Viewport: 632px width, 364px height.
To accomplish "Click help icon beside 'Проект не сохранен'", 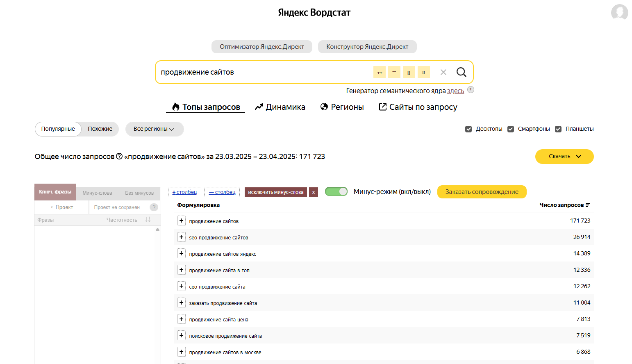I will pyautogui.click(x=154, y=207).
